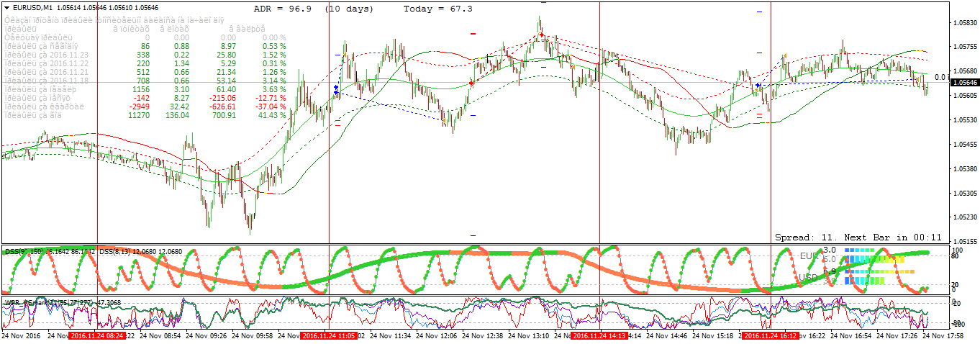Click price level 1.05230 on the scale

(964, 217)
